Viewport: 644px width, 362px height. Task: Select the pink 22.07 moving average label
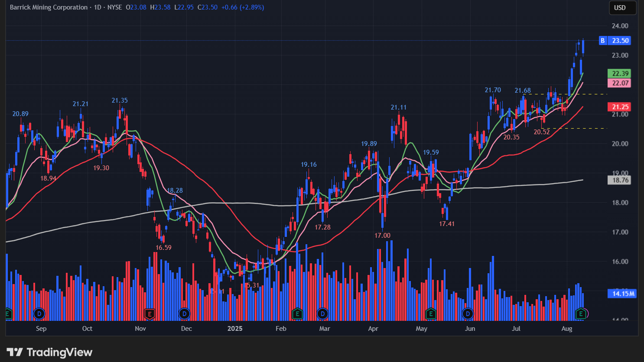(620, 83)
